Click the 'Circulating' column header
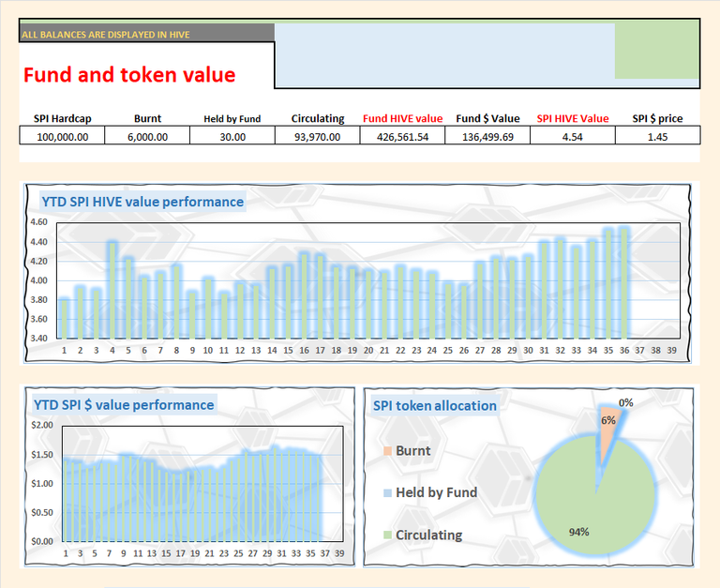The width and height of the screenshot is (720, 588). 318,118
